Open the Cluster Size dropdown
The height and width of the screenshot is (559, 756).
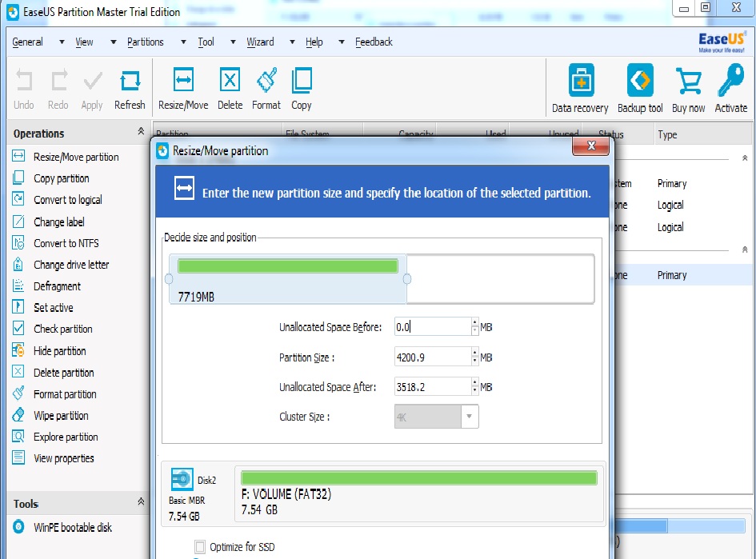point(469,416)
